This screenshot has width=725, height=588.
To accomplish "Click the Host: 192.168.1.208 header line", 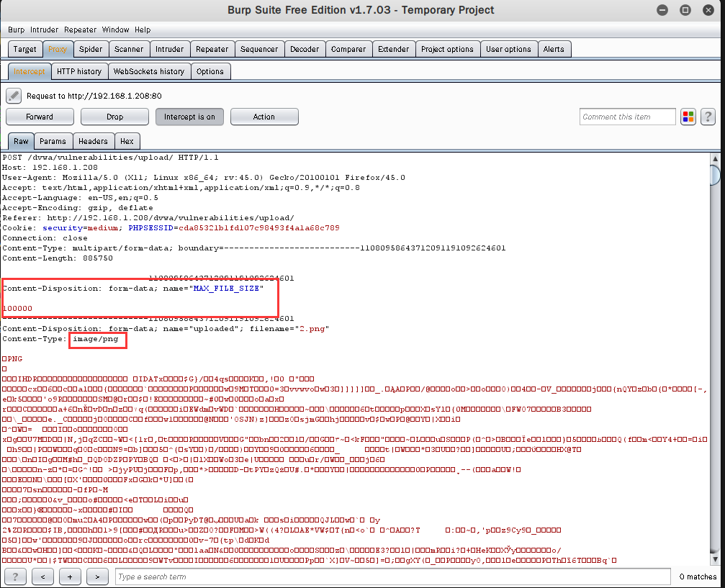I will pyautogui.click(x=50, y=168).
